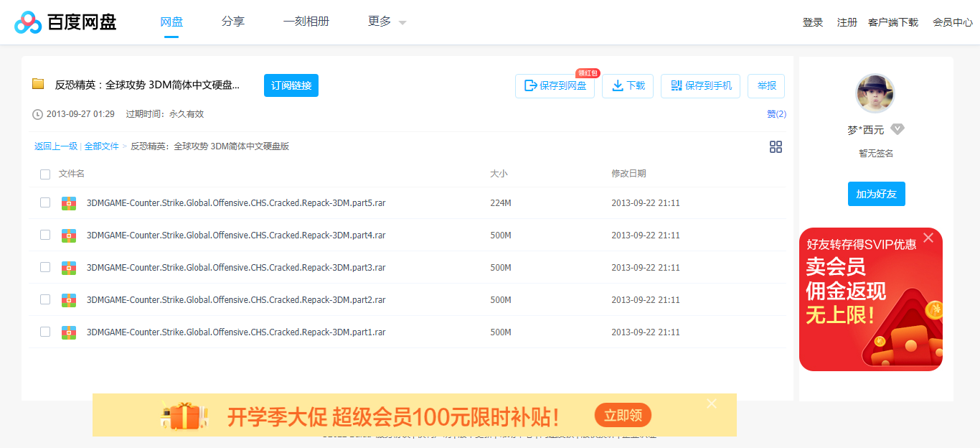Viewport: 980px width, 448px height.
Task: Open the dropdown arrow beside 梦*西元
Action: pos(897,130)
